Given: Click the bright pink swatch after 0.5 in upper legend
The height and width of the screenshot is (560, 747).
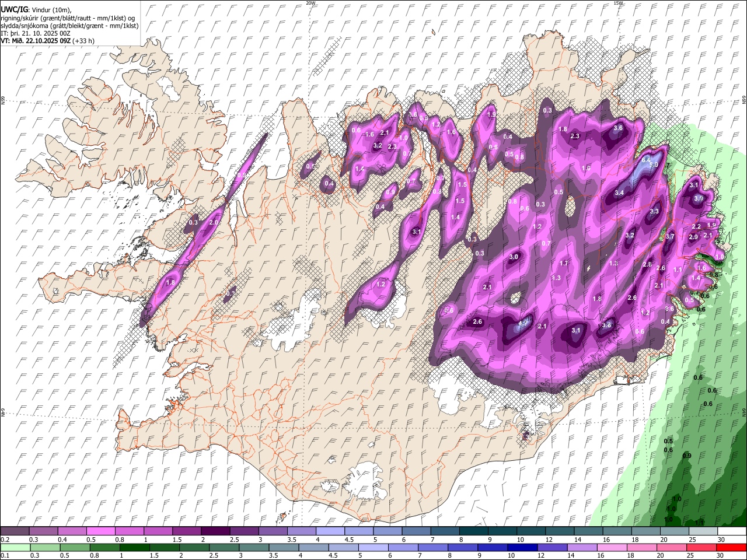Looking at the screenshot, I should 100,531.
